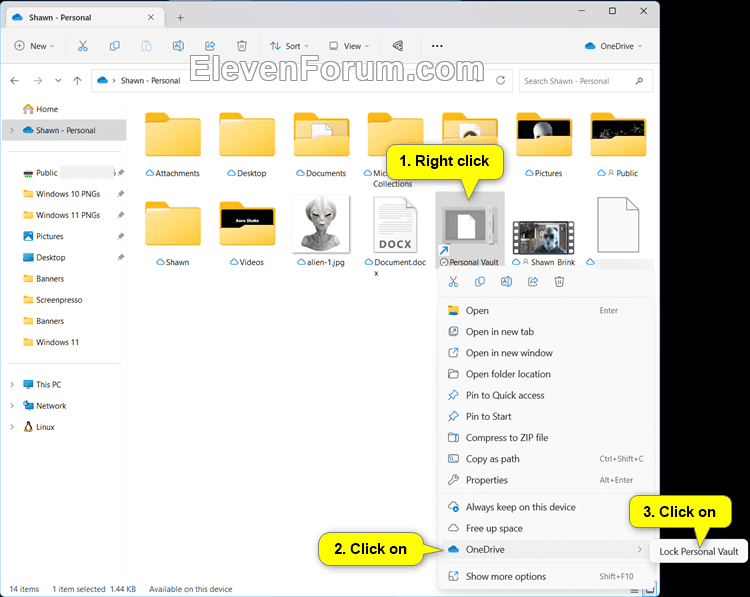Go forward with the Forward arrow

coord(38,80)
